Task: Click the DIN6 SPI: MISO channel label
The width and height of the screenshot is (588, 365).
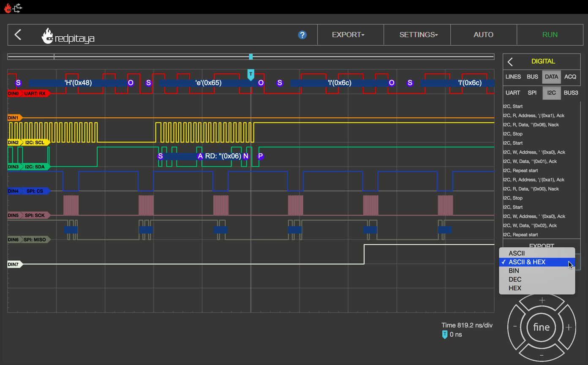Action: [29, 240]
